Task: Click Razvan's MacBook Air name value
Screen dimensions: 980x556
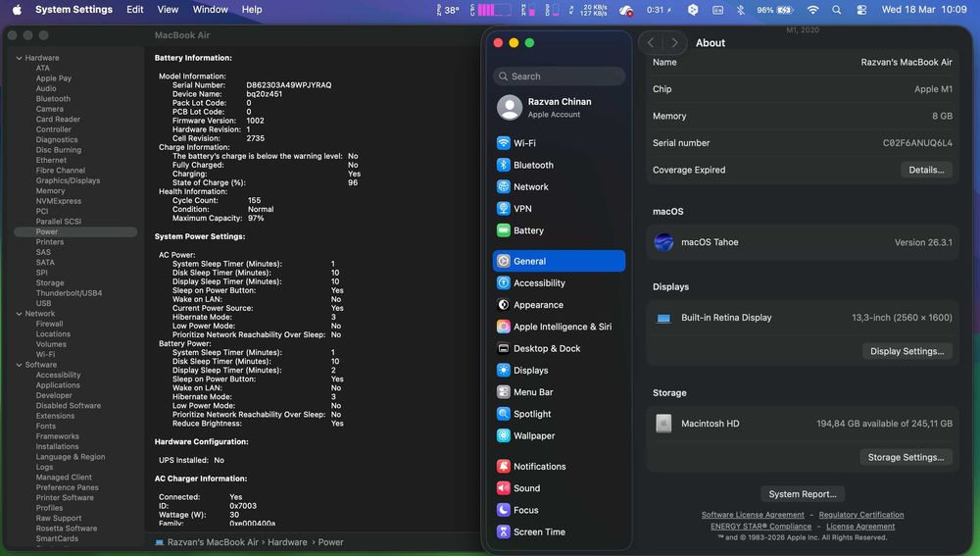Action: [906, 62]
